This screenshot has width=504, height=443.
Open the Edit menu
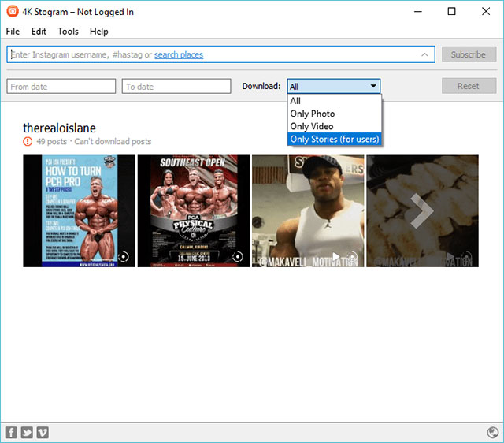coord(39,32)
